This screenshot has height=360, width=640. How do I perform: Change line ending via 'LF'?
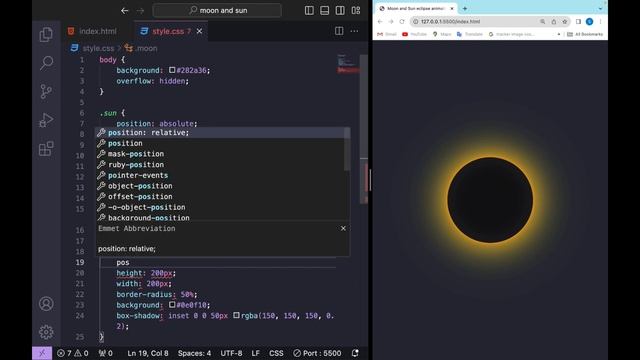pyautogui.click(x=256, y=353)
